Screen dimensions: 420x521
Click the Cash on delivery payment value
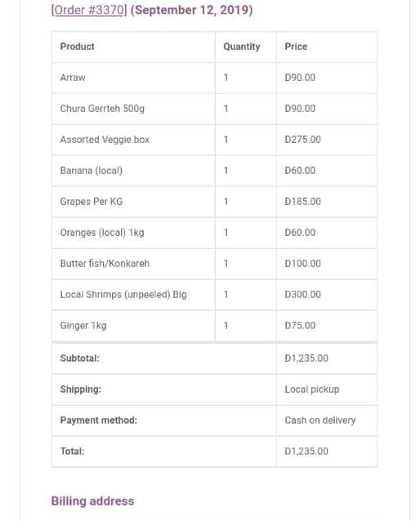click(x=320, y=421)
